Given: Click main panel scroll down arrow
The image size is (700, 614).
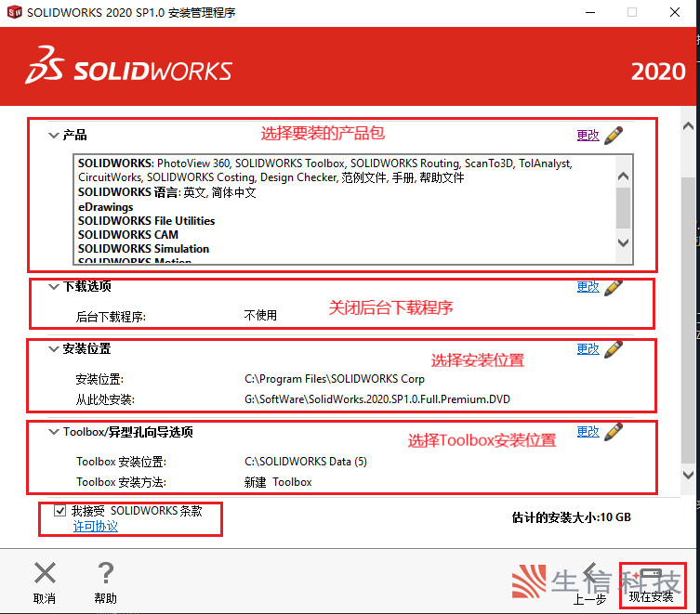Looking at the screenshot, I should pyautogui.click(x=689, y=475).
